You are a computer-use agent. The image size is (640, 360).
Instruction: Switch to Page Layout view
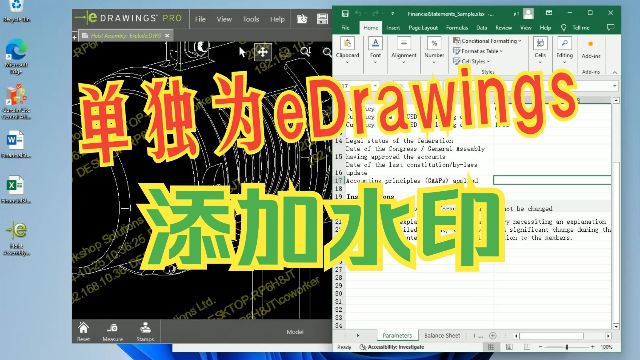(509, 347)
